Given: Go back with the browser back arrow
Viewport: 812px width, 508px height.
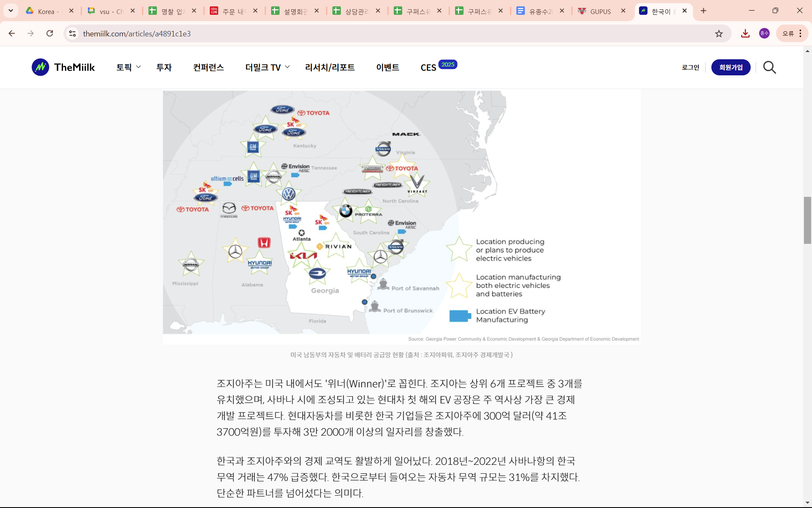Looking at the screenshot, I should [x=11, y=33].
